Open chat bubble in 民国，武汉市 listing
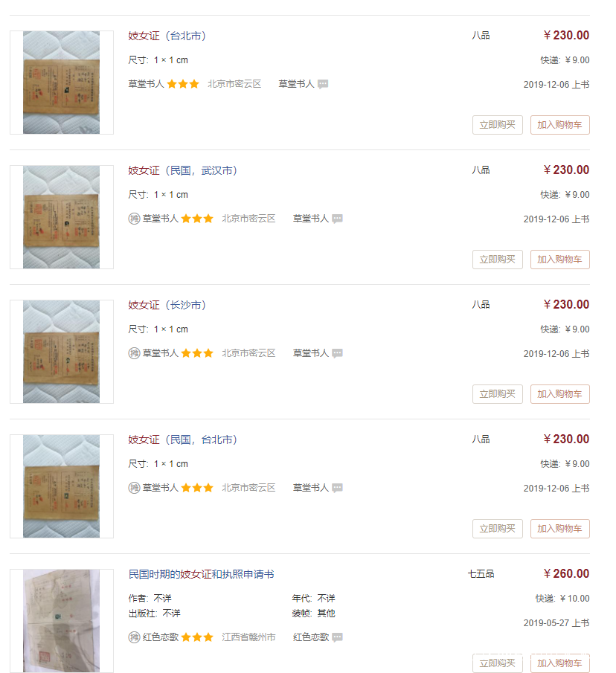 (337, 219)
